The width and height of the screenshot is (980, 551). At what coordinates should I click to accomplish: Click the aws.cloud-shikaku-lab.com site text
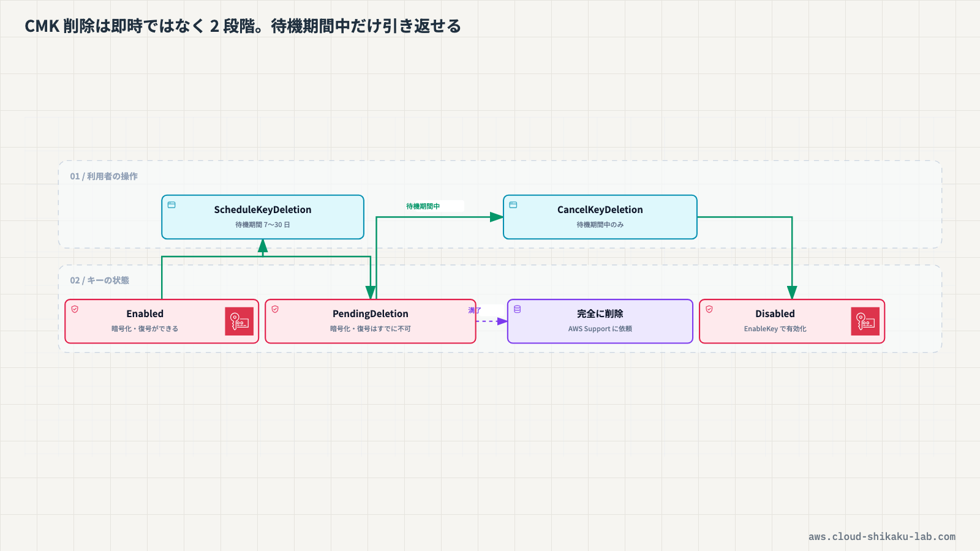click(x=882, y=536)
